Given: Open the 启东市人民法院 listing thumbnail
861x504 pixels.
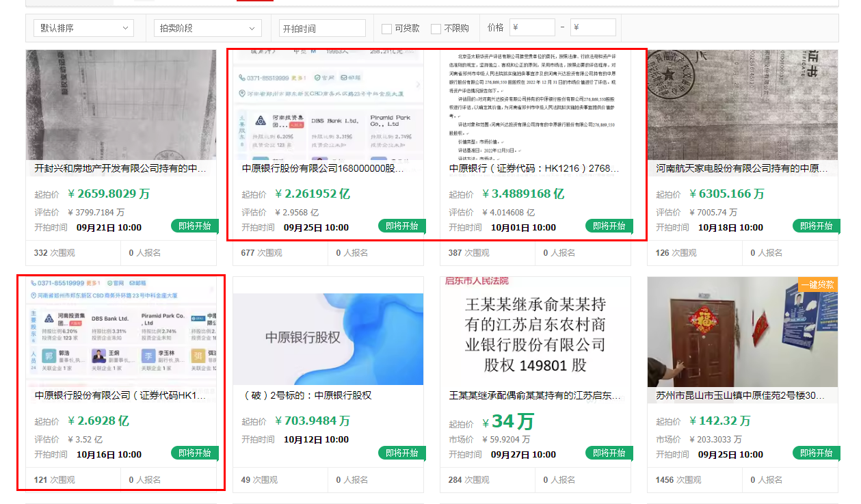Looking at the screenshot, I should tap(535, 331).
